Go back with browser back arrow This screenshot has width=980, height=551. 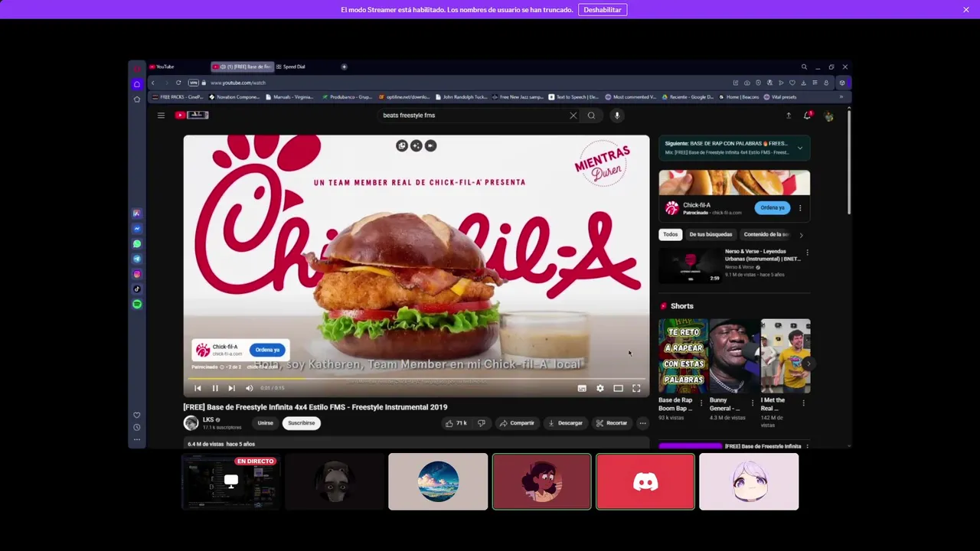click(x=153, y=83)
